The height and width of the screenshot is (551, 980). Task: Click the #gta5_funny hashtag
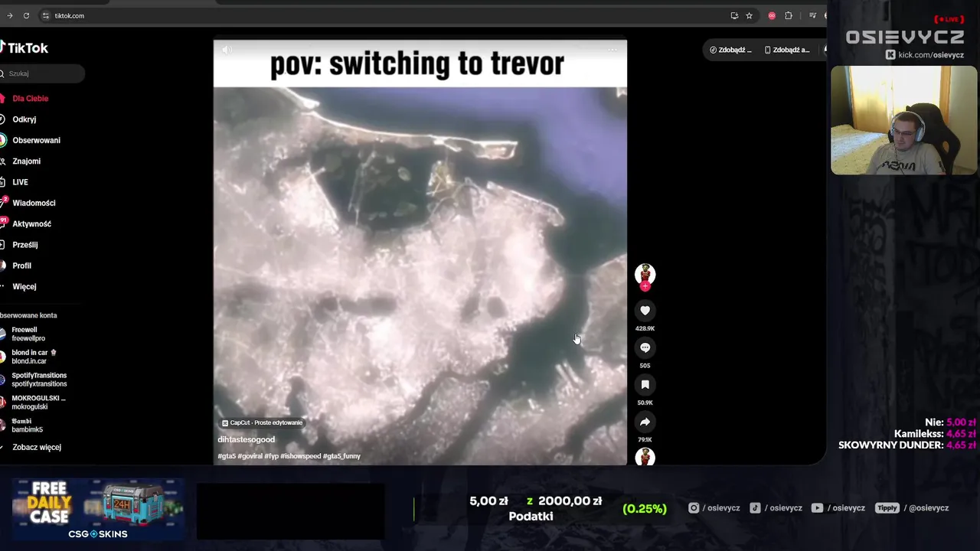pyautogui.click(x=341, y=456)
